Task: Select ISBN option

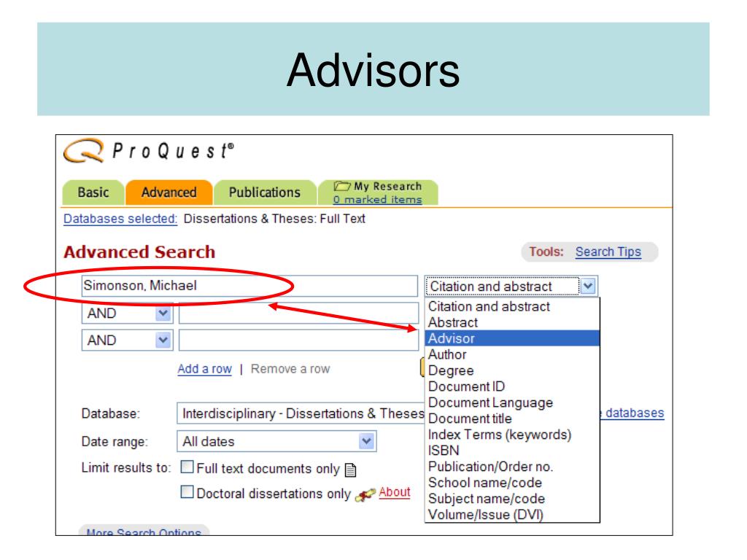Action: tap(511, 451)
